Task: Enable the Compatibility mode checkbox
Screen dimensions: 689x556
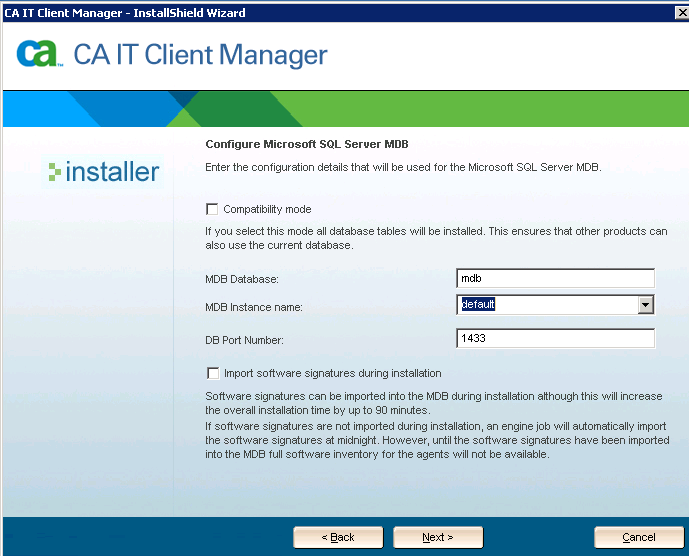Action: [x=212, y=209]
